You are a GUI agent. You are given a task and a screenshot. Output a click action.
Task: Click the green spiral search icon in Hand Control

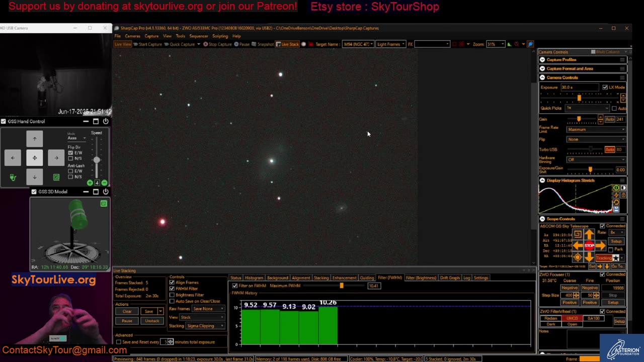coord(56,177)
